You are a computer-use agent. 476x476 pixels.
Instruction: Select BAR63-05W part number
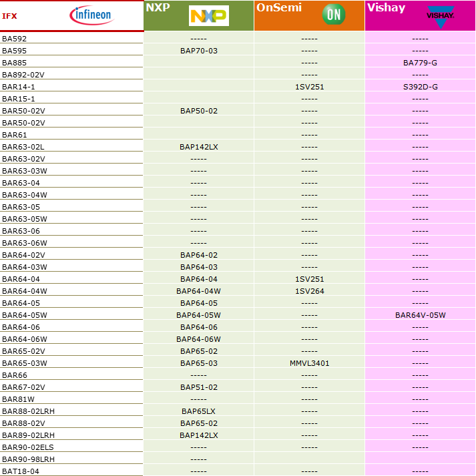[25, 219]
